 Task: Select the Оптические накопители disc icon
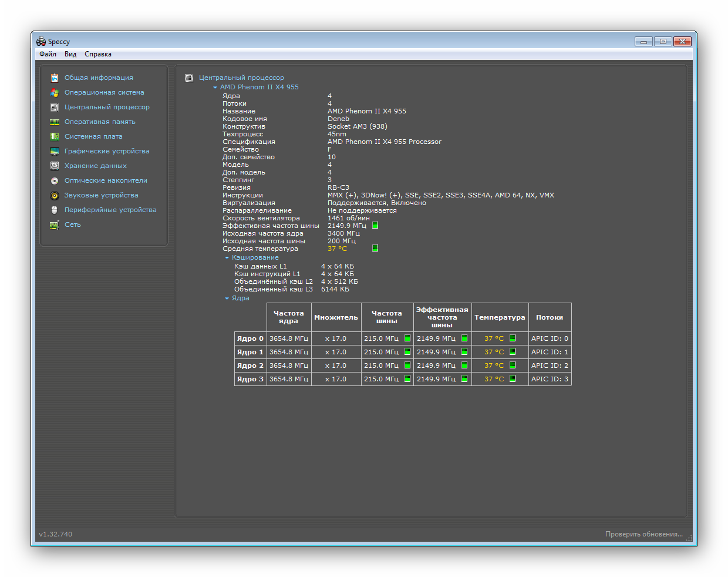55,180
